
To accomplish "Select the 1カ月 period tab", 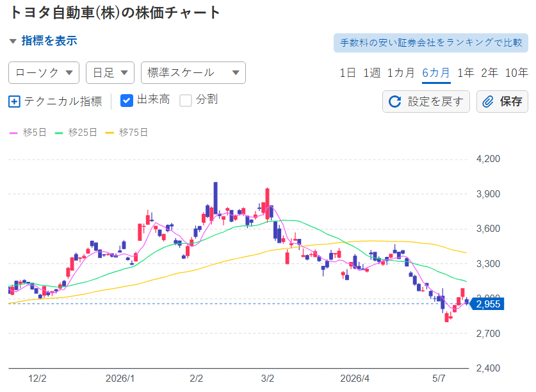I will tap(401, 72).
